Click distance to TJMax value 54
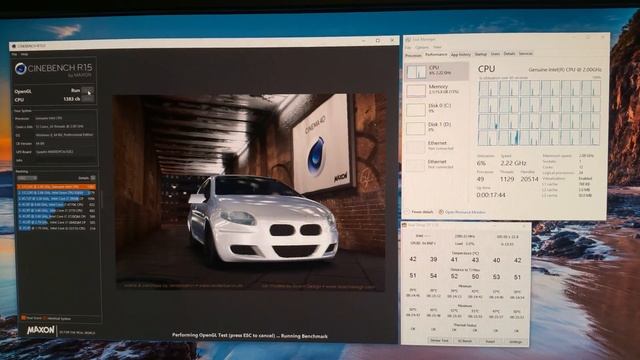The image size is (640, 360). tap(433, 276)
